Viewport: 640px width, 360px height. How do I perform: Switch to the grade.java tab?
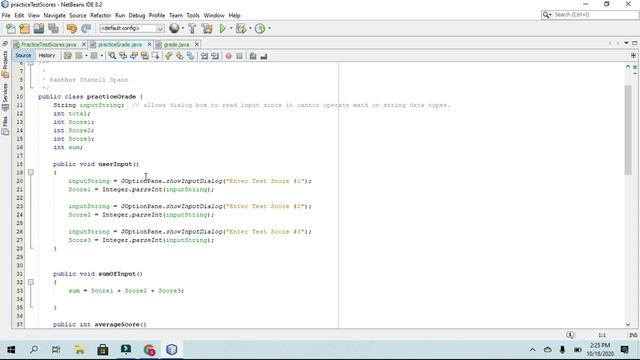click(x=176, y=44)
